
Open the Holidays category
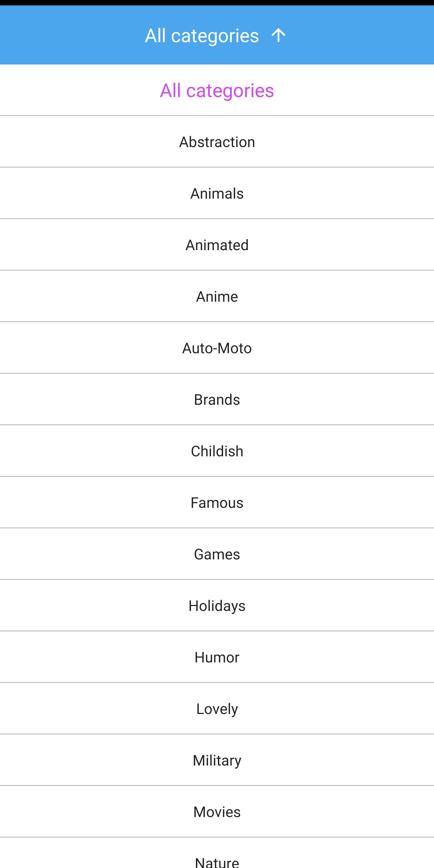click(x=217, y=606)
